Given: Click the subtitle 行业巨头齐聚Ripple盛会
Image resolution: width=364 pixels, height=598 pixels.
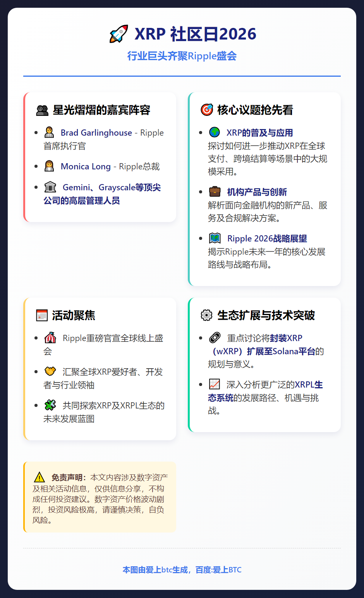Looking at the screenshot, I should click(182, 56).
